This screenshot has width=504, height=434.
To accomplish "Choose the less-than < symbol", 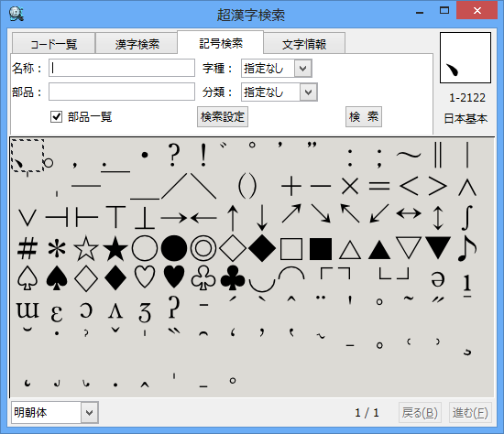I will (x=409, y=186).
